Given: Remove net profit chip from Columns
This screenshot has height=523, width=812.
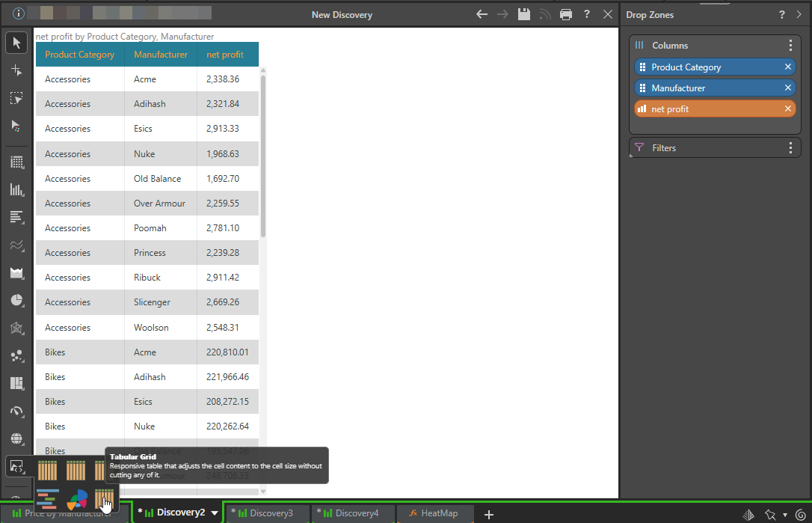Looking at the screenshot, I should pos(787,108).
